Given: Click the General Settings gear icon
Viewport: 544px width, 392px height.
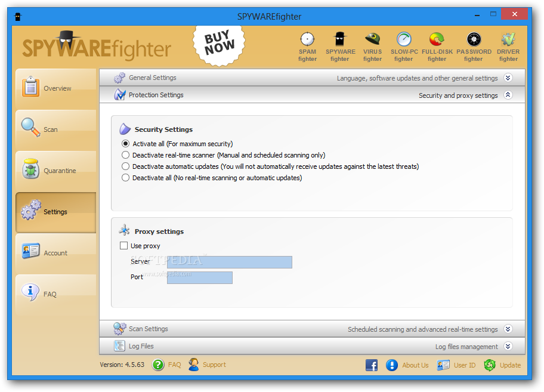Looking at the screenshot, I should click(x=120, y=78).
